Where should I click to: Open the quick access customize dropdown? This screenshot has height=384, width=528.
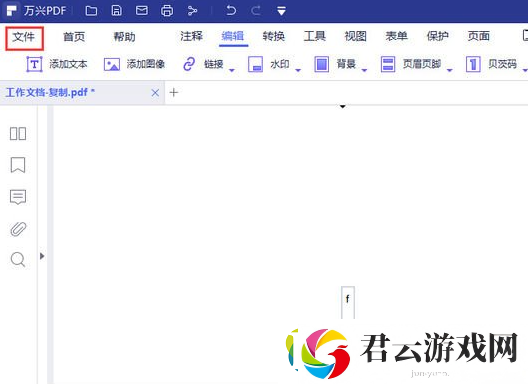coord(282,11)
